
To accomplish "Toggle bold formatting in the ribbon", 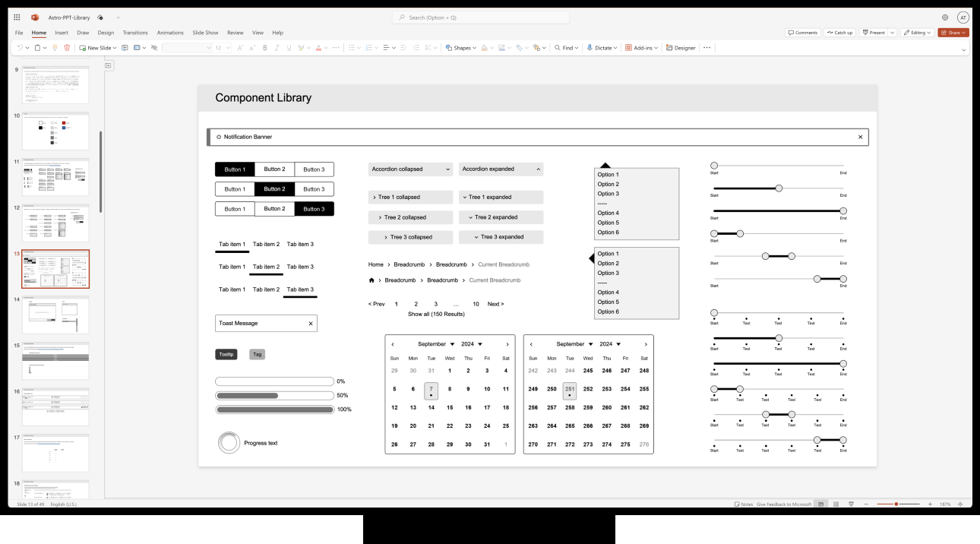I will point(264,47).
